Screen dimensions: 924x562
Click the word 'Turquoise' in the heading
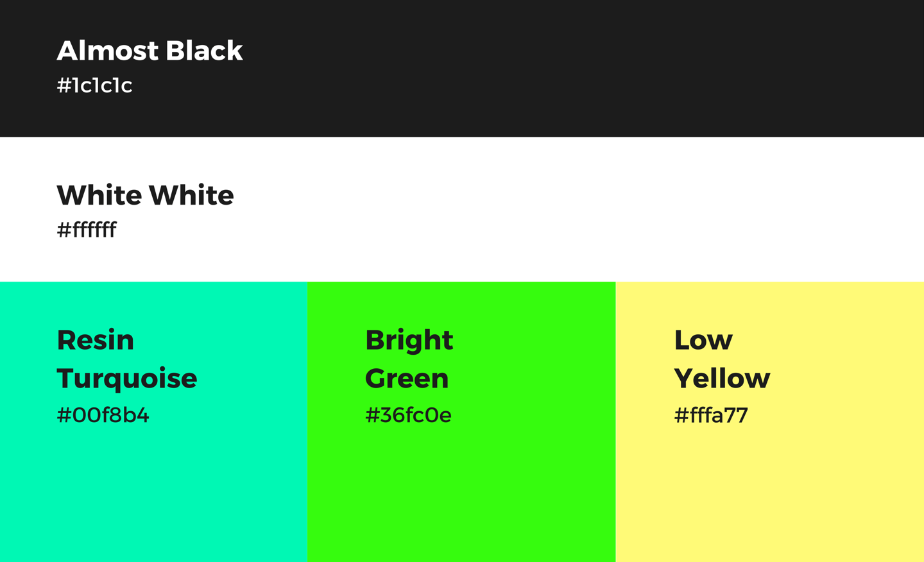(x=127, y=379)
